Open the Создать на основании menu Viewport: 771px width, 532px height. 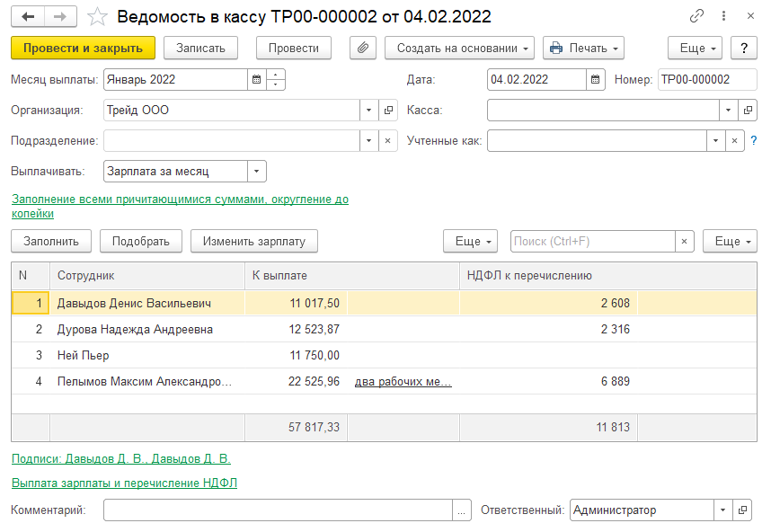tap(459, 49)
